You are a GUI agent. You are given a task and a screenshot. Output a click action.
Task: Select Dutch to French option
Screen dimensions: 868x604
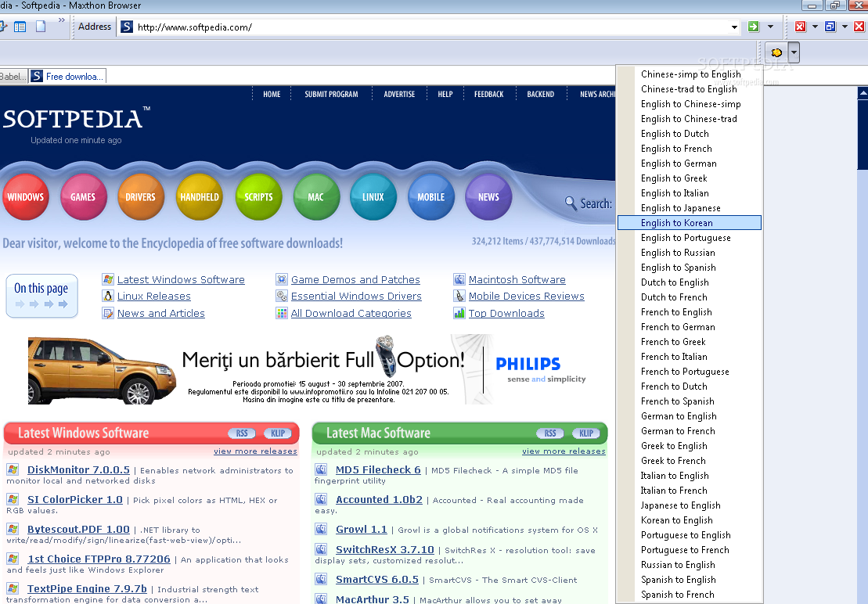click(x=690, y=297)
